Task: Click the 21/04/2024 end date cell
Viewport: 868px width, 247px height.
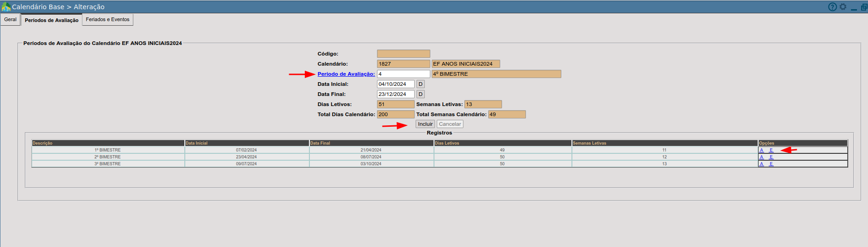Action: (x=371, y=150)
